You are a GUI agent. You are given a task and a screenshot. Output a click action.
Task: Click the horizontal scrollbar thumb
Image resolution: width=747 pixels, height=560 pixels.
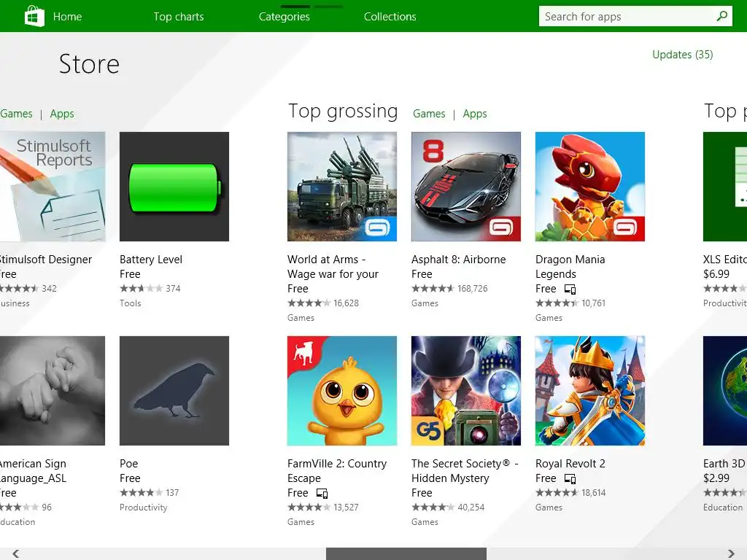tap(406, 554)
